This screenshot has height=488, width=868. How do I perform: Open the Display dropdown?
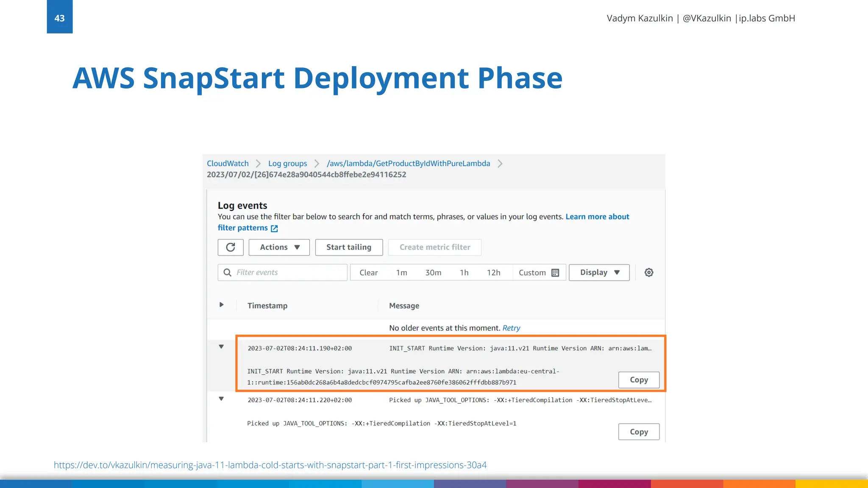(599, 272)
